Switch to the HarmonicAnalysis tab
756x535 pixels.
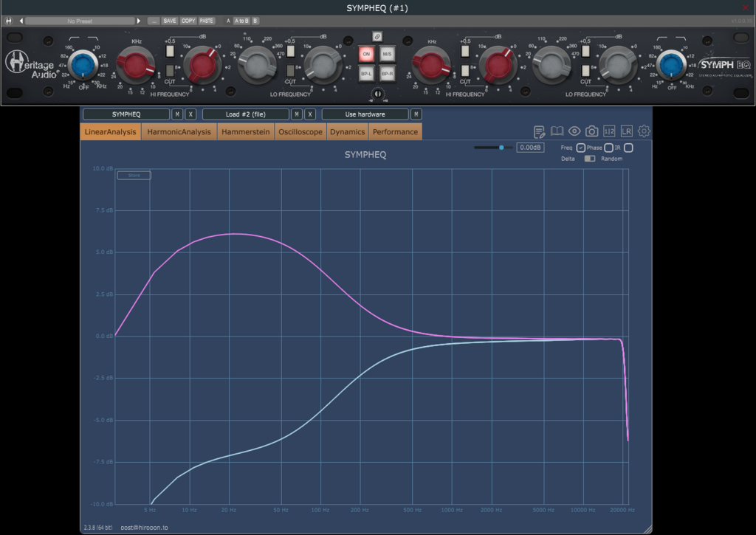179,131
